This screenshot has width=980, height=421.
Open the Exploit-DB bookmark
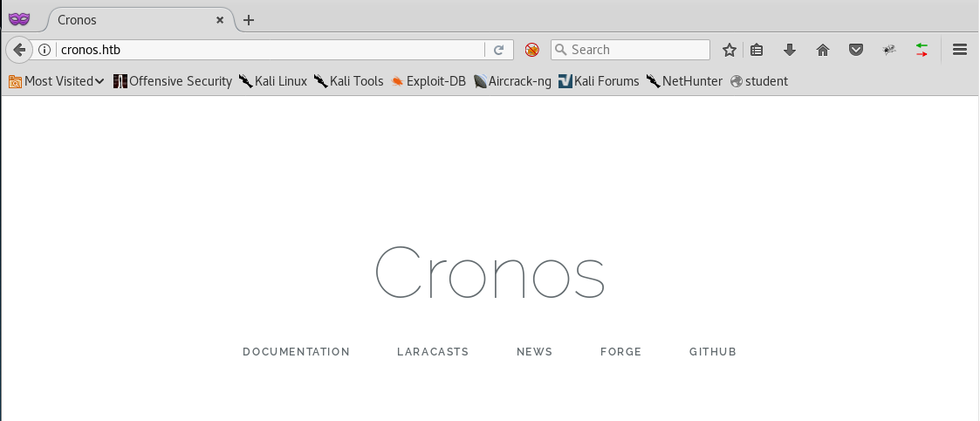pos(428,81)
